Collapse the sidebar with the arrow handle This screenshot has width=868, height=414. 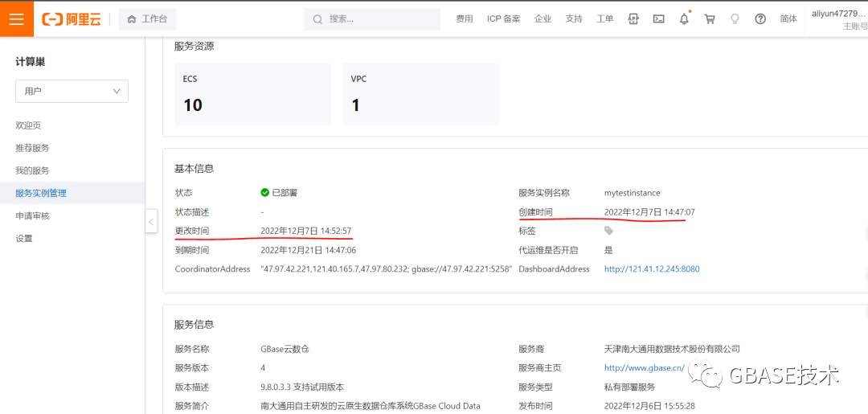point(151,222)
